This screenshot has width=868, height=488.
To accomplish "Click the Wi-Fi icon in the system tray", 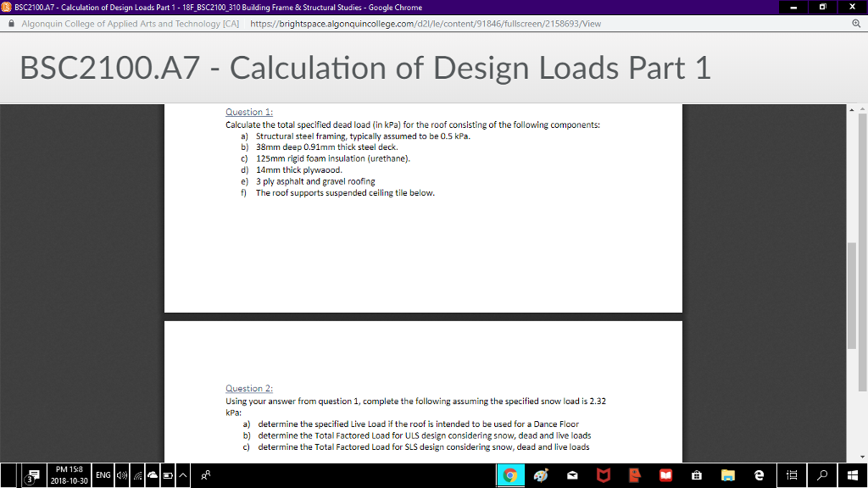I will (x=137, y=475).
